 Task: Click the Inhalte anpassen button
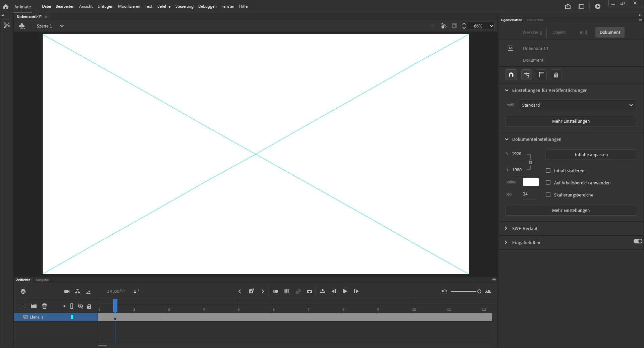pyautogui.click(x=591, y=155)
